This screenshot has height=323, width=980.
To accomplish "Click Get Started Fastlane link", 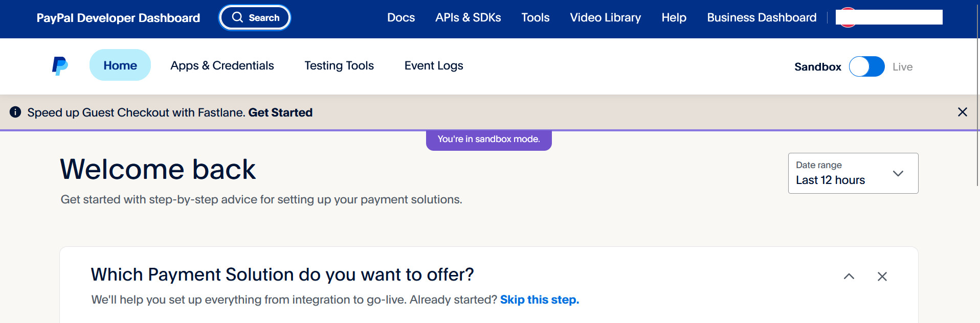I will click(x=280, y=112).
